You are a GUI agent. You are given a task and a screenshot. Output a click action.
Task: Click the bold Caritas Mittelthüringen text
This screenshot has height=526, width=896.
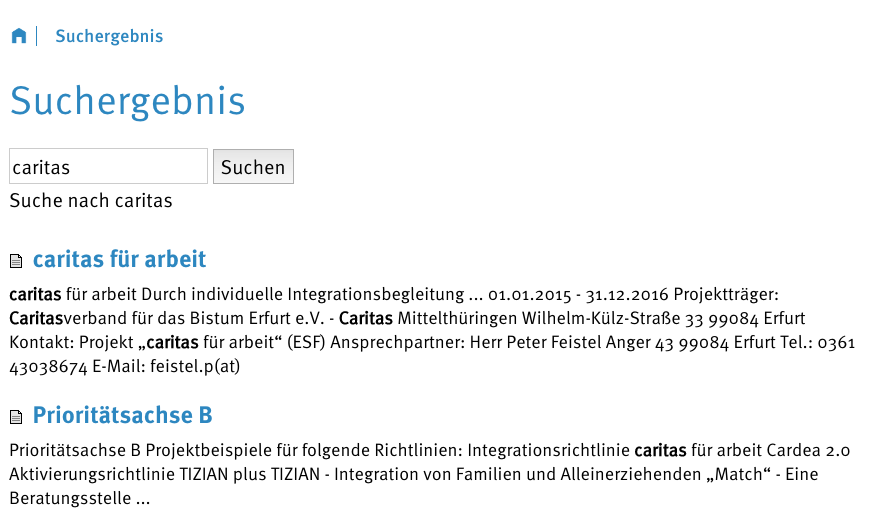pyautogui.click(x=430, y=318)
